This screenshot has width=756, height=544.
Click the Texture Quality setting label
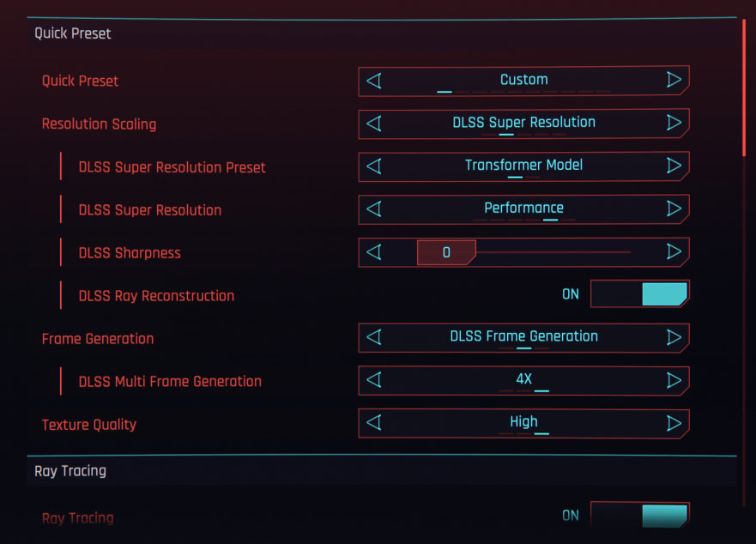89,425
